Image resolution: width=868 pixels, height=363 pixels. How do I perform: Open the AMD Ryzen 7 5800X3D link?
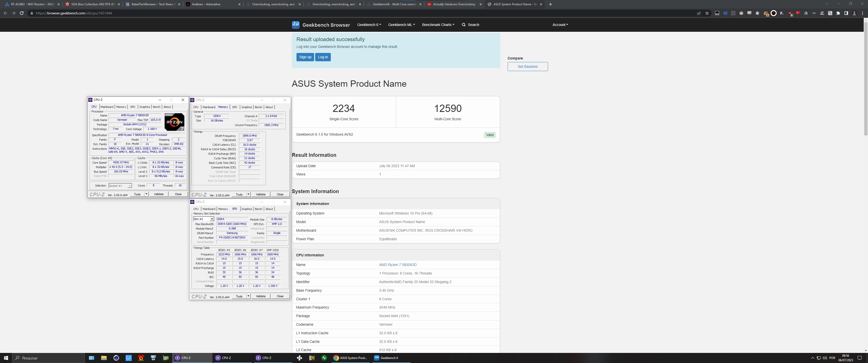coord(398,265)
